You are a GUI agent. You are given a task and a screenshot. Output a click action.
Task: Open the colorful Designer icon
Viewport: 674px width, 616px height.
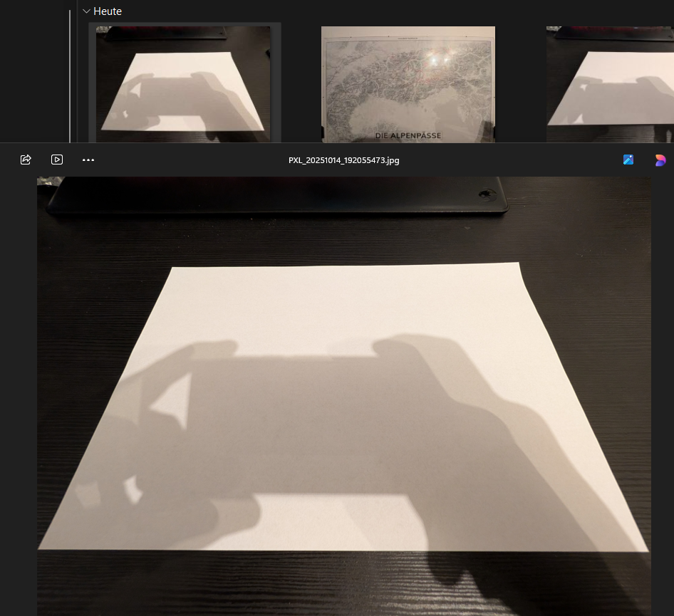coord(660,160)
